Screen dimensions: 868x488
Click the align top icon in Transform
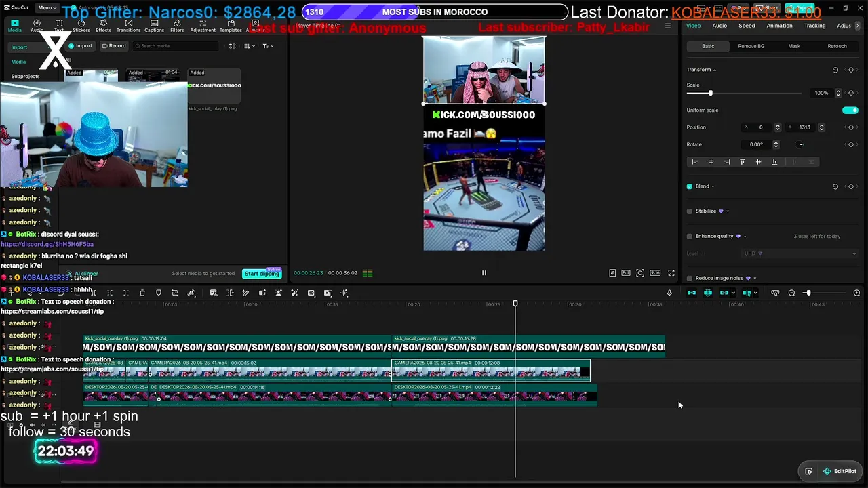(x=743, y=162)
